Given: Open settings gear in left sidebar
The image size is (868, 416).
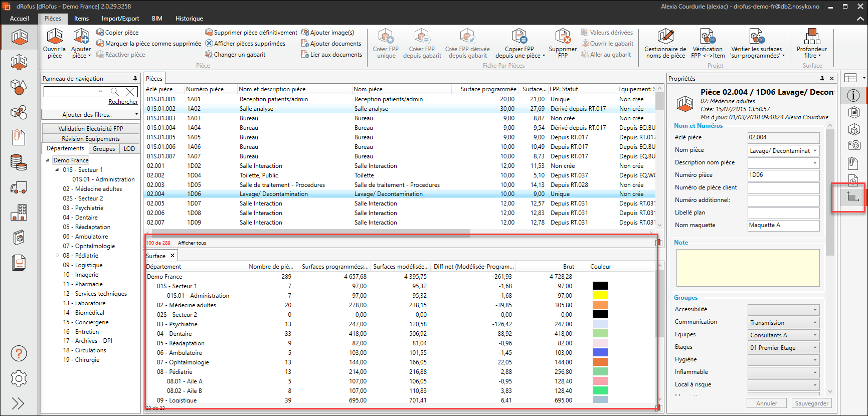Looking at the screenshot, I should coord(19,378).
